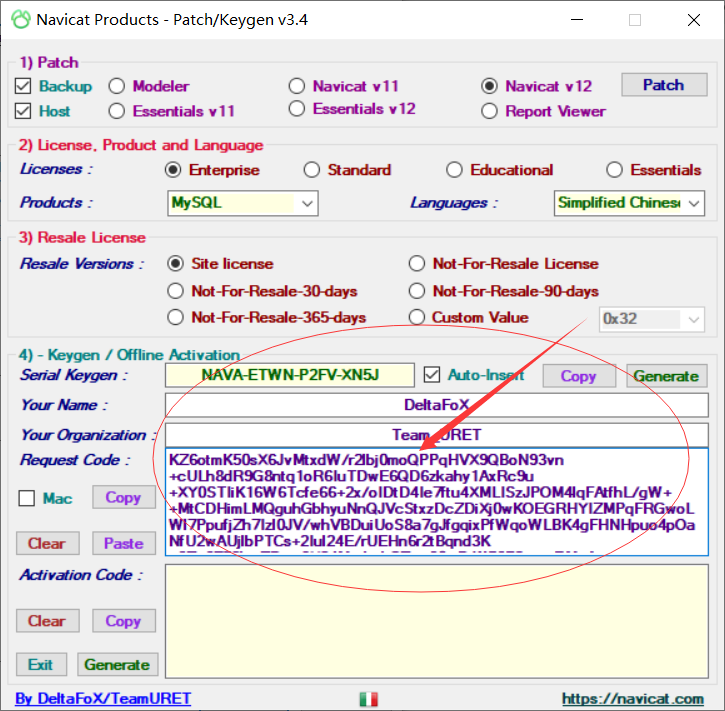Viewport: 725px width, 711px height.
Task: Open the Products MySQL dropdown
Action: (x=243, y=203)
